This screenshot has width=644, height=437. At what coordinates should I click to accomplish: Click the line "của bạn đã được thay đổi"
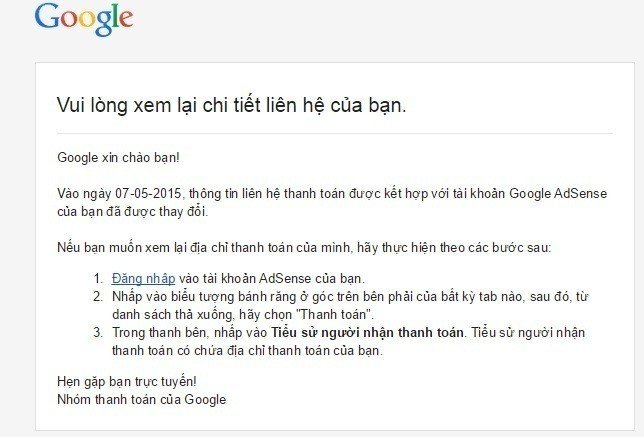[133, 212]
